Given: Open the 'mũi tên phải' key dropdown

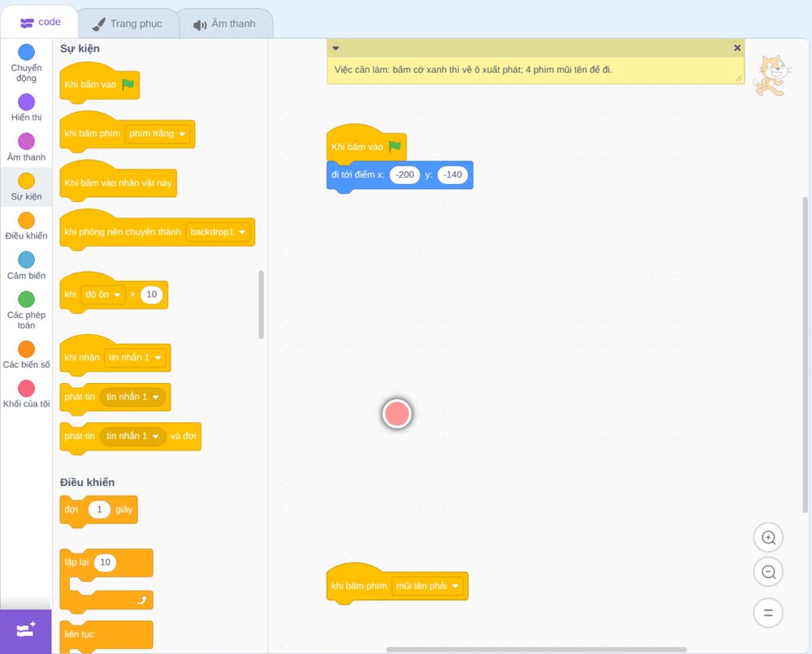Looking at the screenshot, I should pyautogui.click(x=427, y=586).
